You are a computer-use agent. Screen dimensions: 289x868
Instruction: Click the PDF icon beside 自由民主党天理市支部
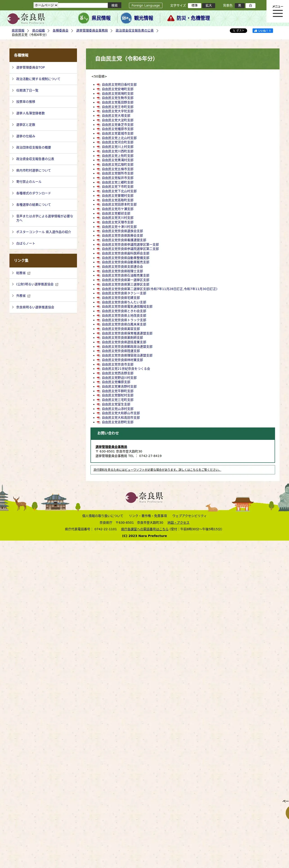(99, 222)
